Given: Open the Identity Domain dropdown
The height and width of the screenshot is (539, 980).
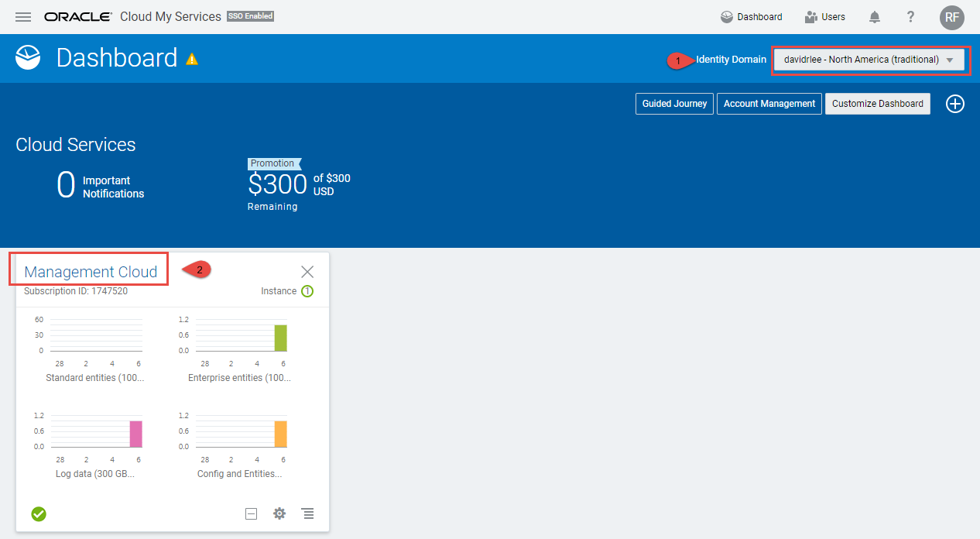Looking at the screenshot, I should tap(871, 60).
